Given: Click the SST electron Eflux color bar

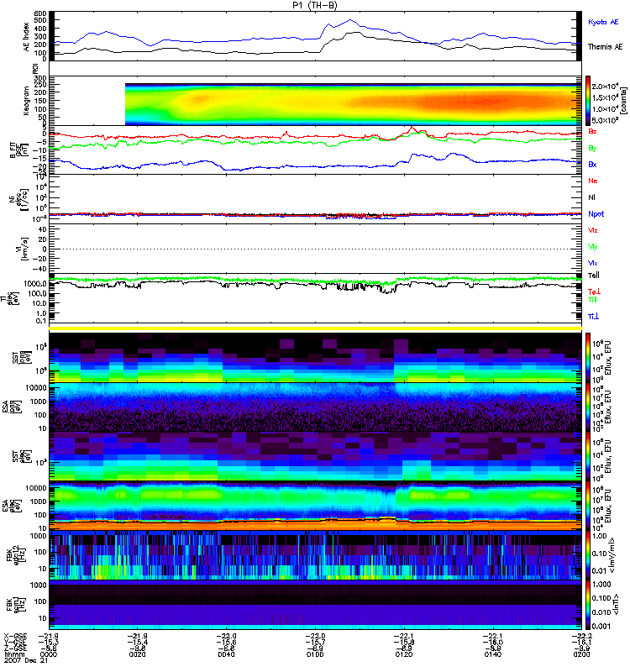Looking at the screenshot, I should click(588, 456).
